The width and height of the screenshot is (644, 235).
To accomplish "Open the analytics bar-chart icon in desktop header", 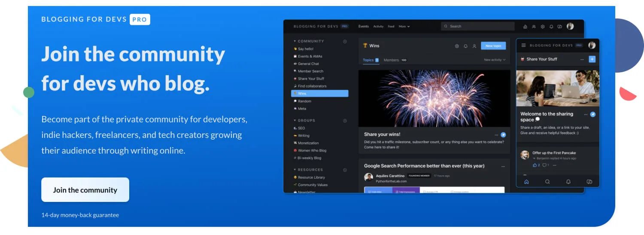I will 525,27.
